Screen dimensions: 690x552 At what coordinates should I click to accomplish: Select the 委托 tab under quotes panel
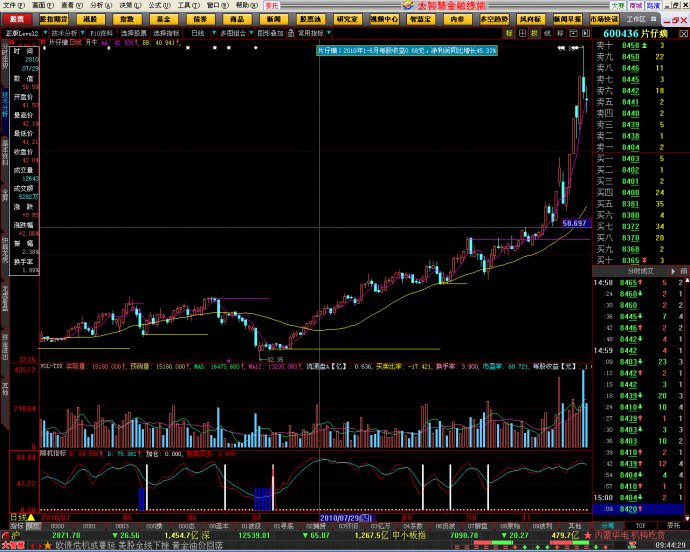[x=673, y=526]
